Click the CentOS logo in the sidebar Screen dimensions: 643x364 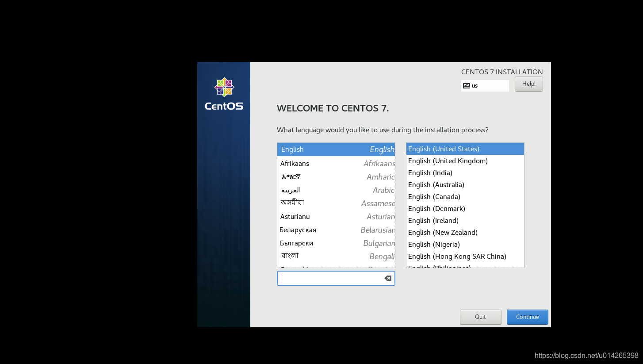(224, 94)
